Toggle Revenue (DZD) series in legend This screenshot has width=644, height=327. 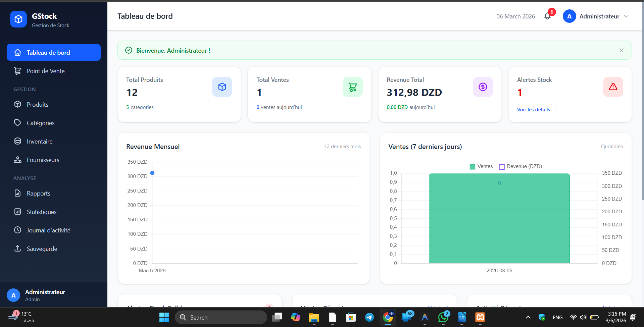click(520, 166)
